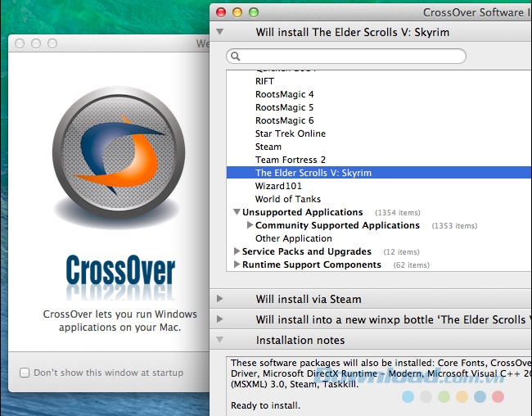Select RIFT in the application list

click(x=264, y=81)
